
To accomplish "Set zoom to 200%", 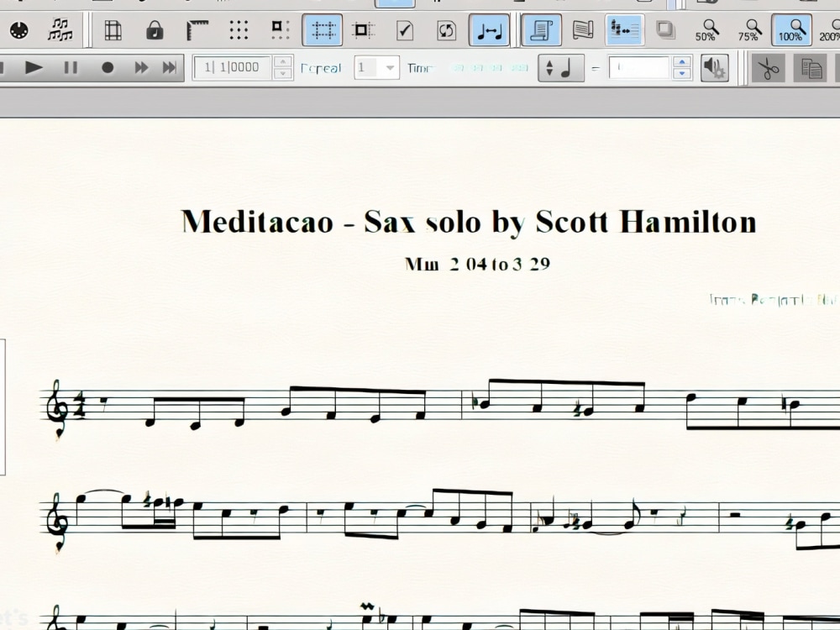I will coord(831,30).
